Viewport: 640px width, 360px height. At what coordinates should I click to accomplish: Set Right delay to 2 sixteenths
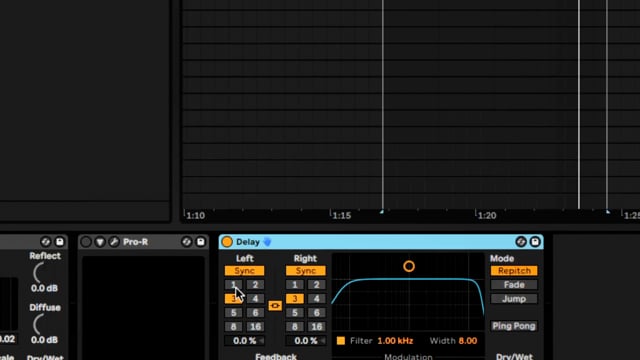(x=316, y=285)
